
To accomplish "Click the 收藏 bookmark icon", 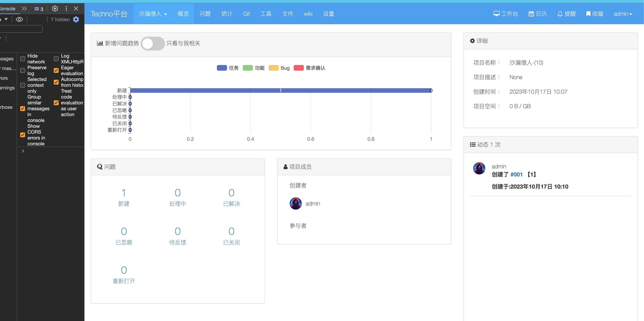I will coord(588,14).
